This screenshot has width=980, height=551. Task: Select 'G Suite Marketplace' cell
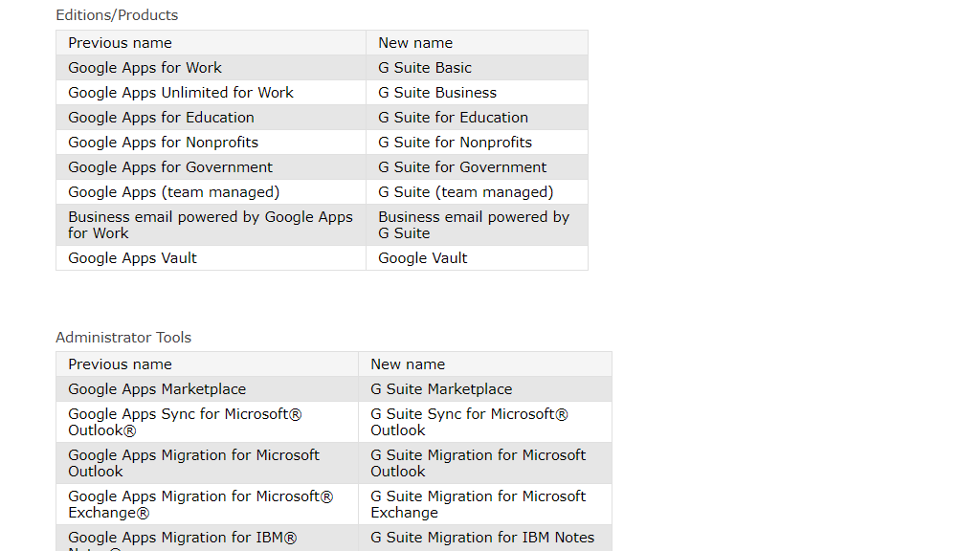[x=485, y=389]
